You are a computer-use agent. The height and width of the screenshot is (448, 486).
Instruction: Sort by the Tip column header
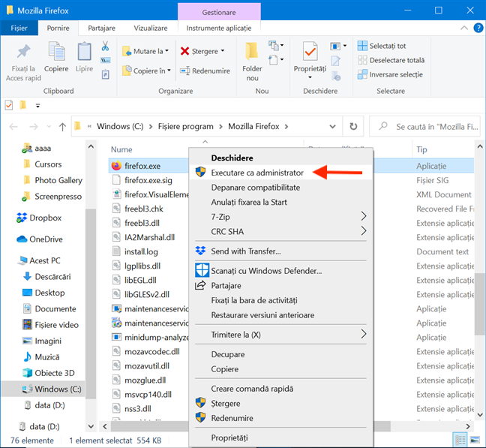(x=421, y=150)
